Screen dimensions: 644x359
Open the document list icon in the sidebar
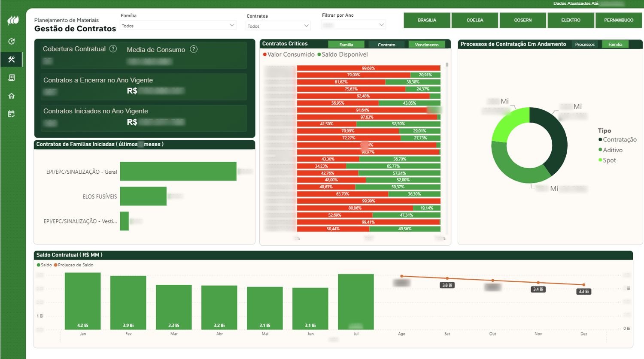click(x=12, y=78)
